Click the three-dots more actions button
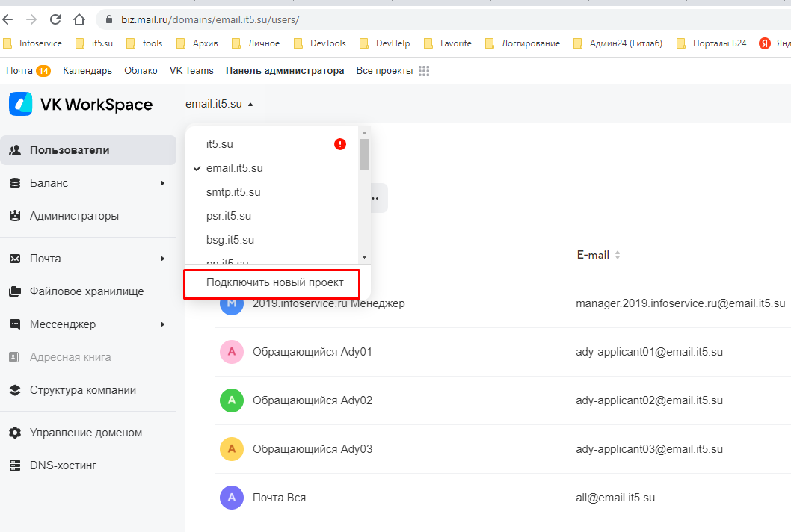This screenshot has width=791, height=532. 378,198
